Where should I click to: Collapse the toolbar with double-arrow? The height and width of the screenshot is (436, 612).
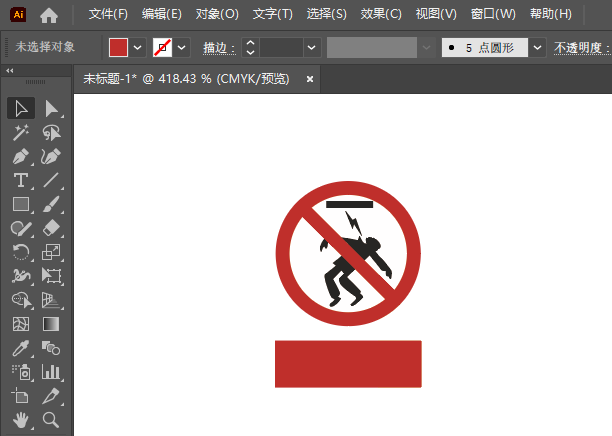click(10, 71)
